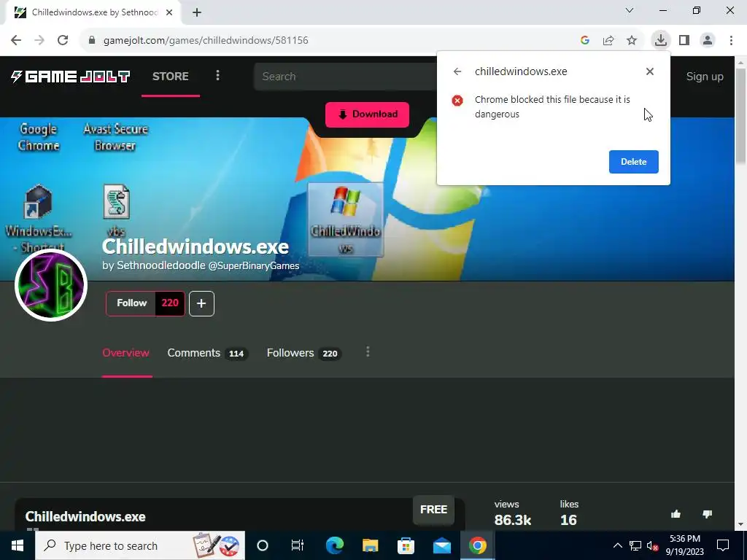Toggle Chrome side panel icon
The height and width of the screenshot is (560, 747).
tap(684, 41)
